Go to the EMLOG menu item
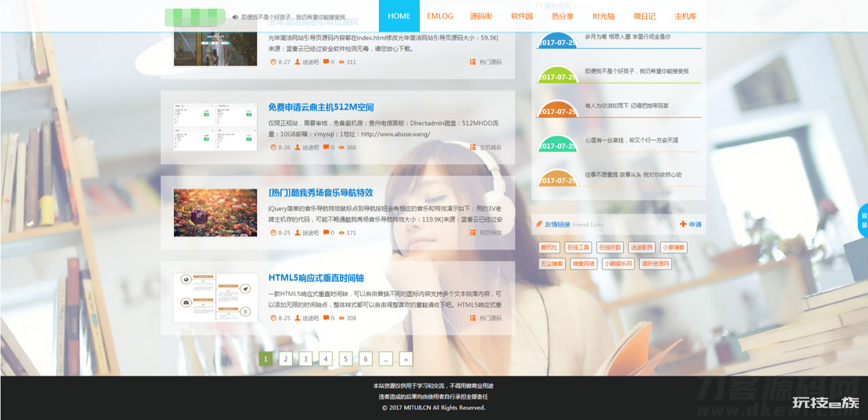This screenshot has height=420, width=868. point(440,16)
